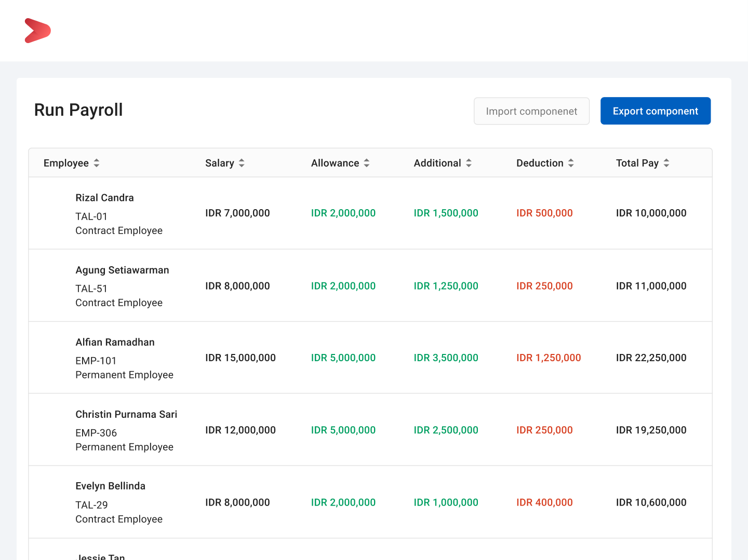Click Contract Employee label under Evelyn Bellinda
This screenshot has width=748, height=560.
point(119,519)
